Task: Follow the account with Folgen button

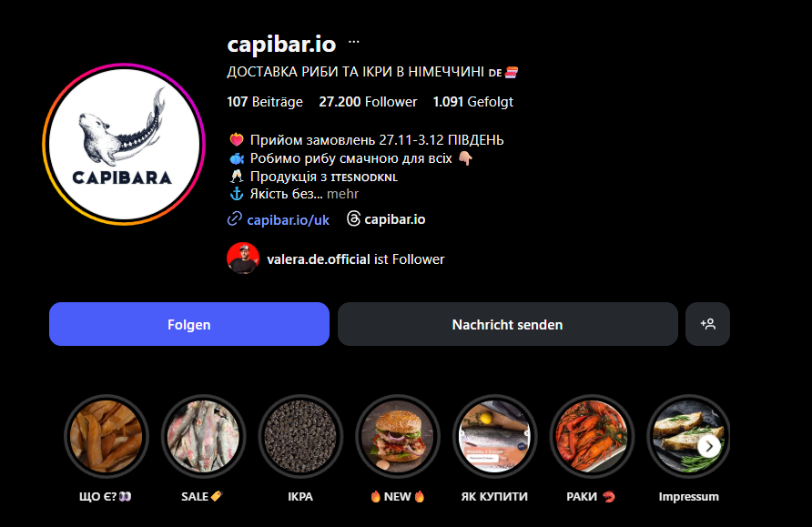Action: point(189,324)
